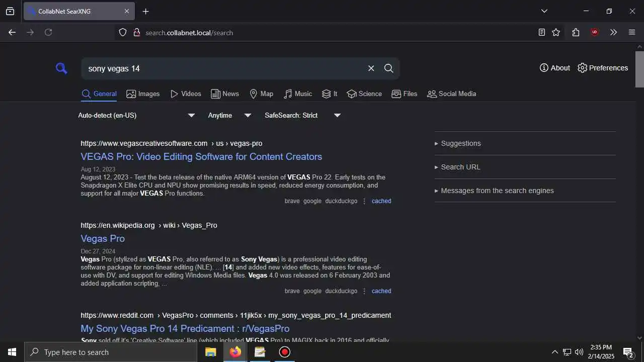The image size is (644, 362).
Task: Open cached version of vegascreativesoftware result
Action: click(x=381, y=201)
